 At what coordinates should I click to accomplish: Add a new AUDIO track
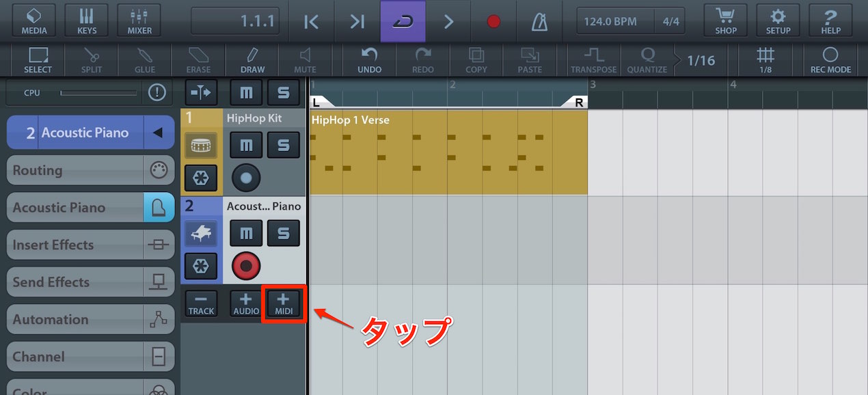246,304
